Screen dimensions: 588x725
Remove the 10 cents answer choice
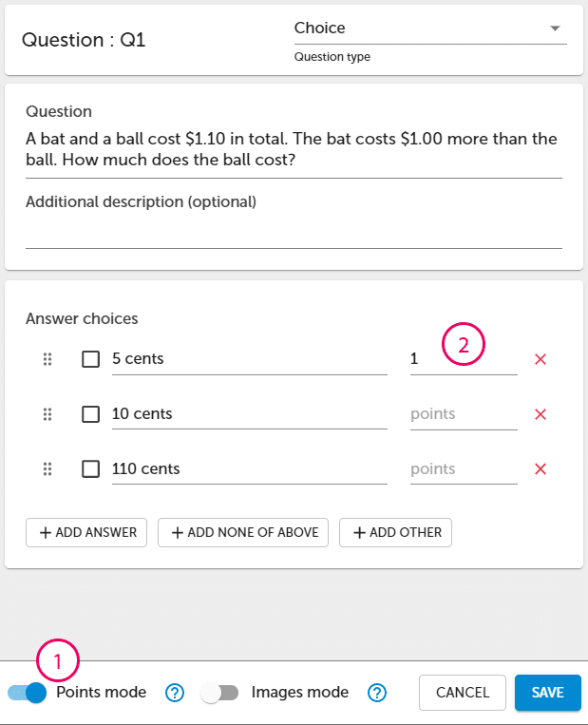click(540, 414)
